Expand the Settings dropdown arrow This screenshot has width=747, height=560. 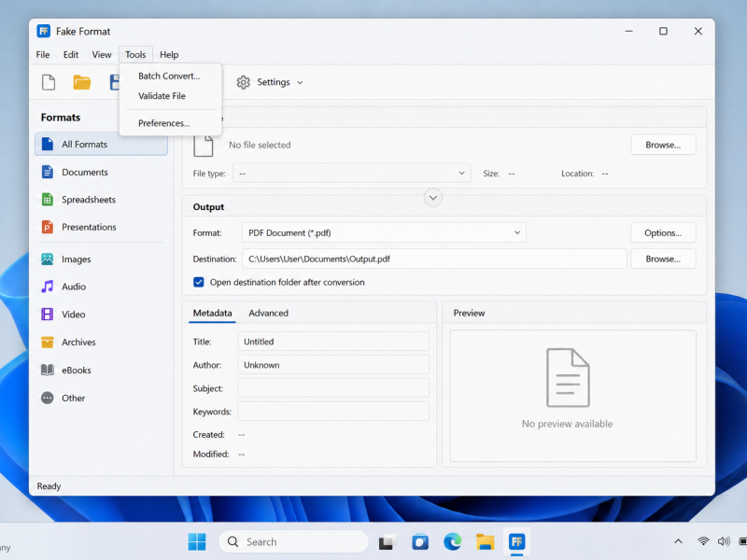(x=300, y=83)
